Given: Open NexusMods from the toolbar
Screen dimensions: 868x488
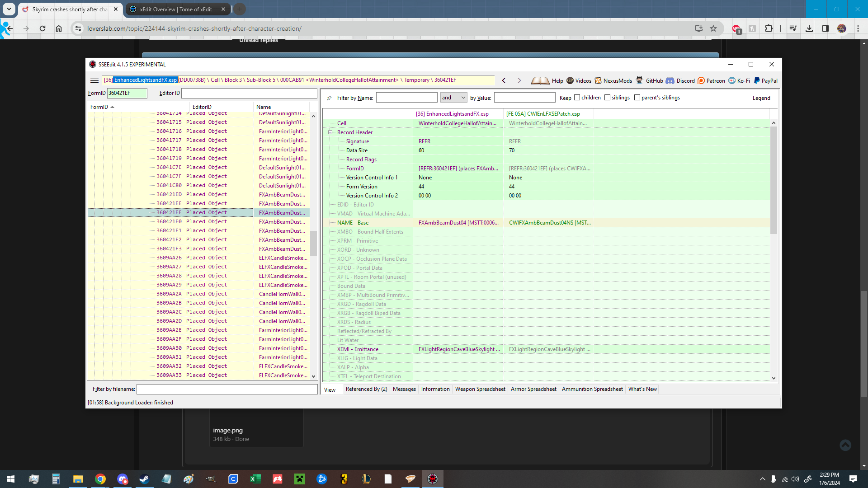Looking at the screenshot, I should [x=598, y=80].
